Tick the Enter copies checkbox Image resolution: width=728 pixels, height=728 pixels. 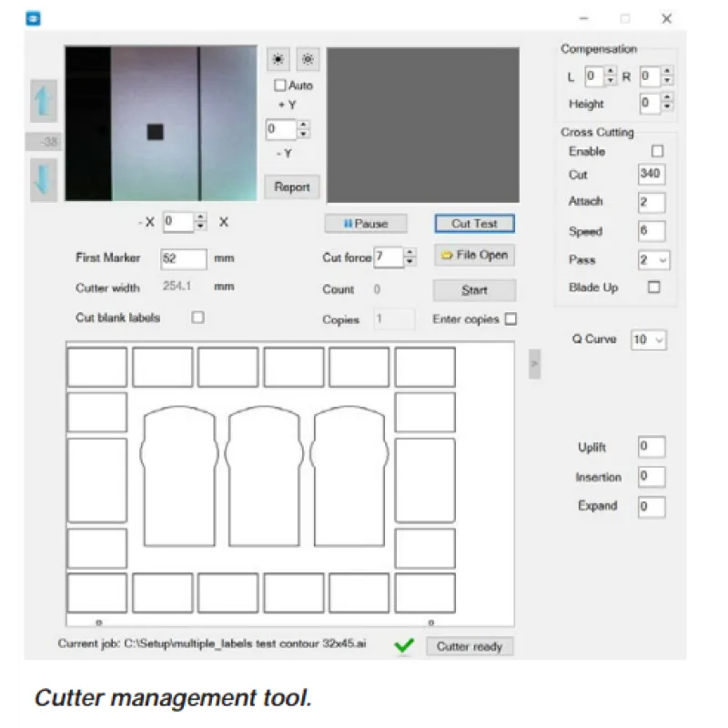point(511,319)
